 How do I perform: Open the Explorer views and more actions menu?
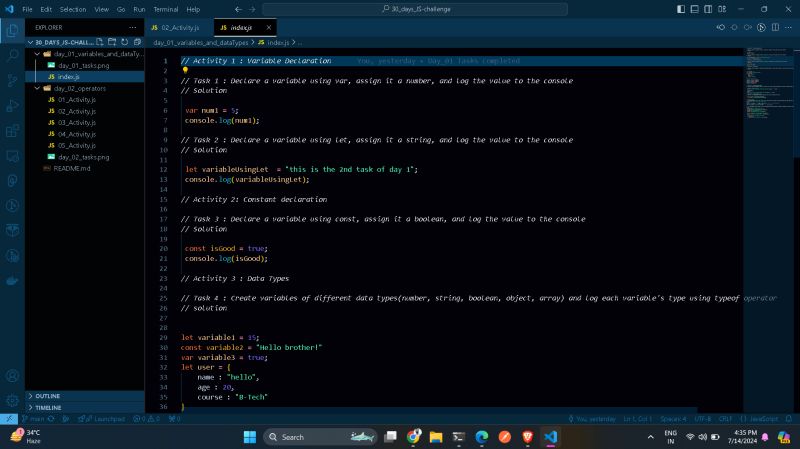133,28
